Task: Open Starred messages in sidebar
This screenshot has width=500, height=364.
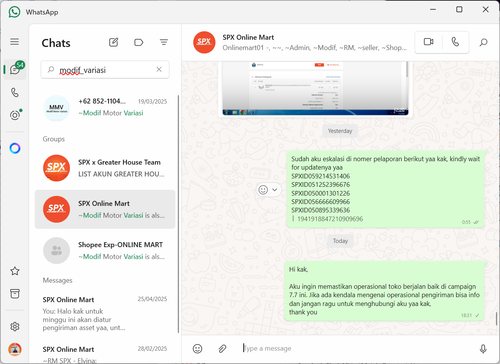Action: pos(15,271)
